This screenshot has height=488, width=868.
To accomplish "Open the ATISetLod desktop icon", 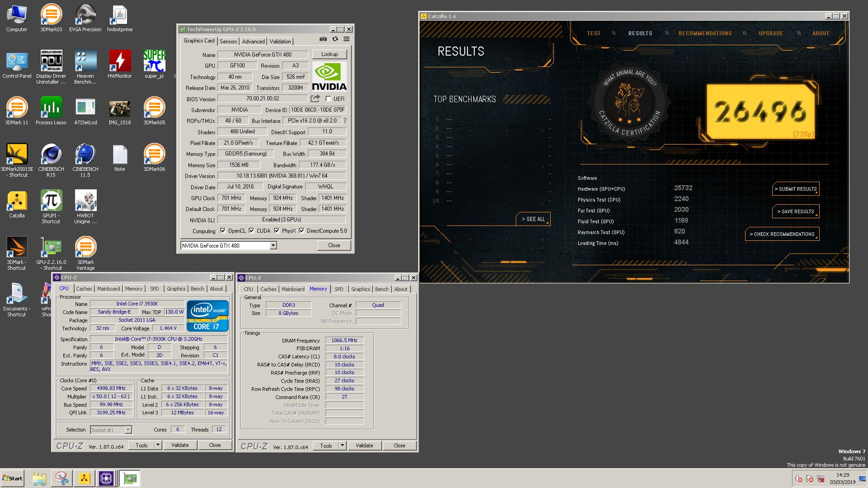I will coord(85,111).
